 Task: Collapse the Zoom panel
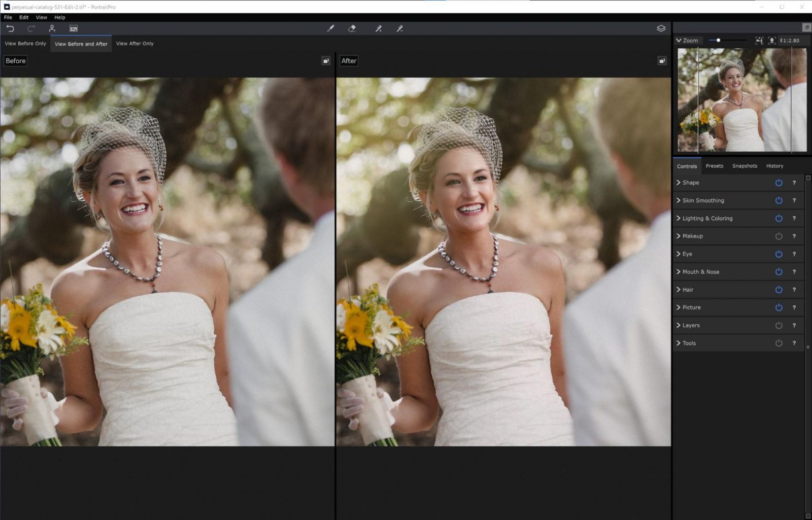click(x=679, y=40)
